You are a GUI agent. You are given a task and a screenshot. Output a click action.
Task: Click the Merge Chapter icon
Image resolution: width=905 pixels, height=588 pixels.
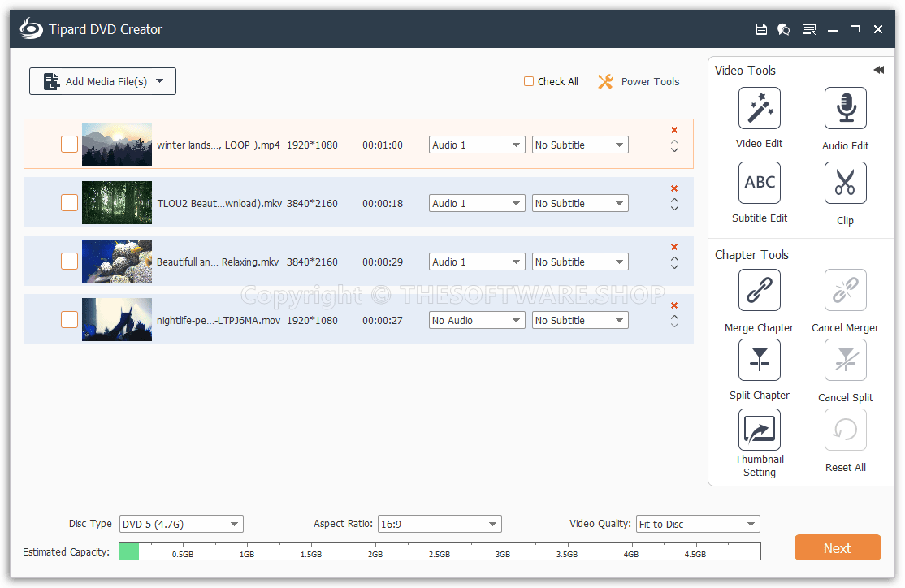(x=759, y=290)
